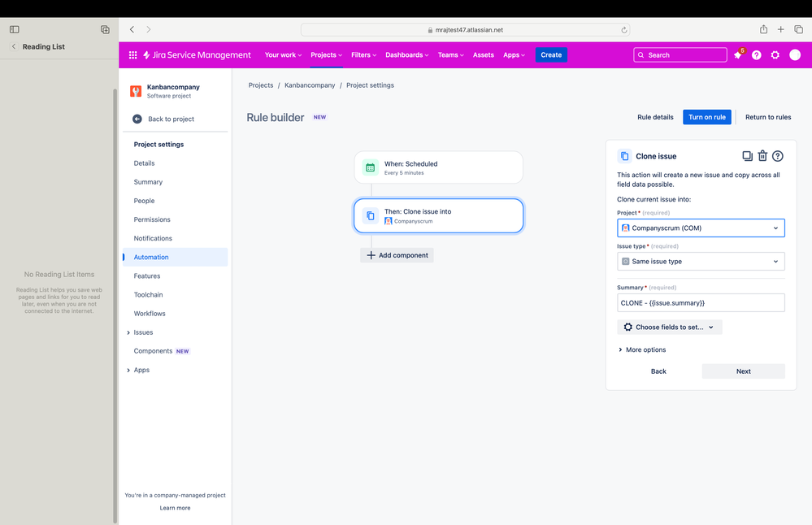This screenshot has width=812, height=525.
Task: Select the Then: Clone issue into card
Action: (438, 215)
